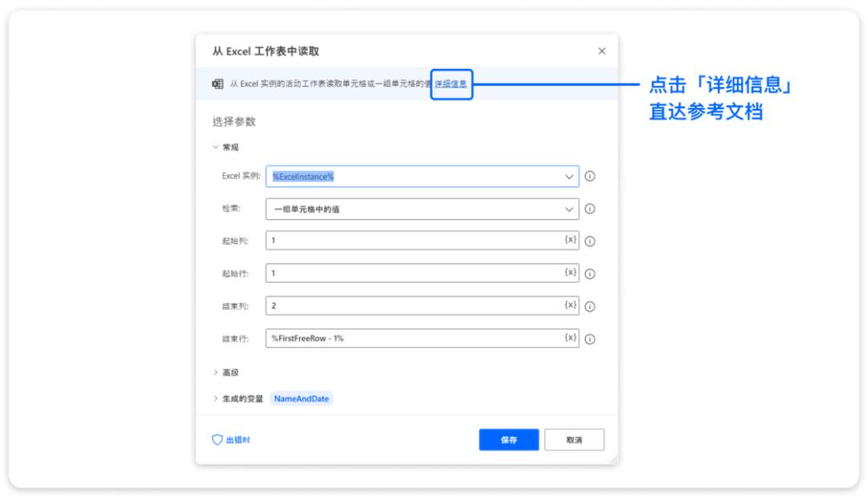The width and height of the screenshot is (868, 502).
Task: Click the 取消 button
Action: click(x=574, y=440)
